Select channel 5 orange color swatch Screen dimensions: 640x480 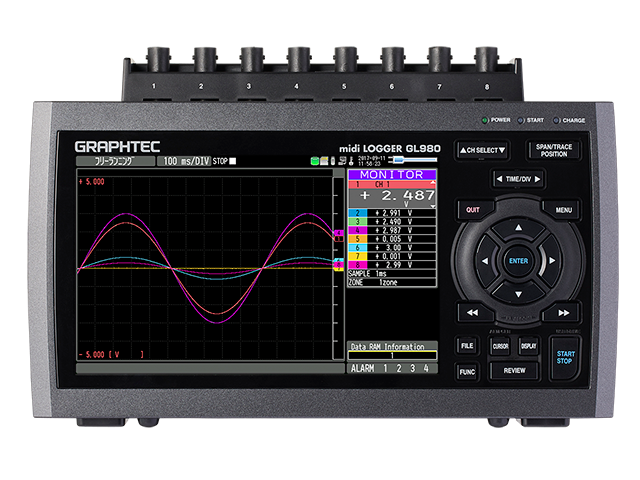click(x=358, y=239)
